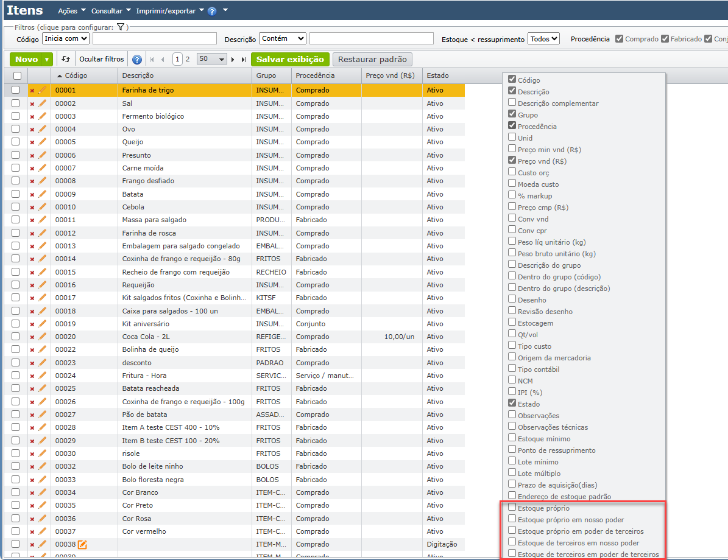Delete item 00001 Farinha de trigo

[32, 91]
